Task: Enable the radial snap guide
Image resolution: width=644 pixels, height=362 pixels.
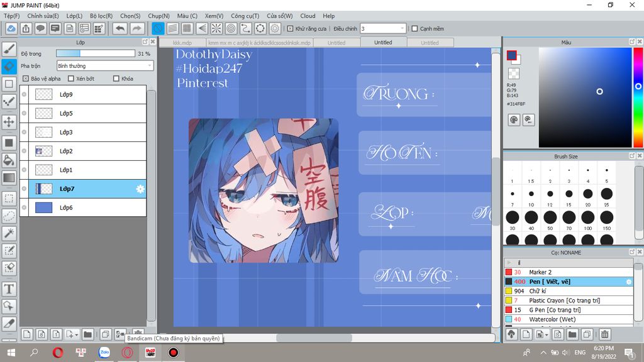Action: click(x=216, y=28)
